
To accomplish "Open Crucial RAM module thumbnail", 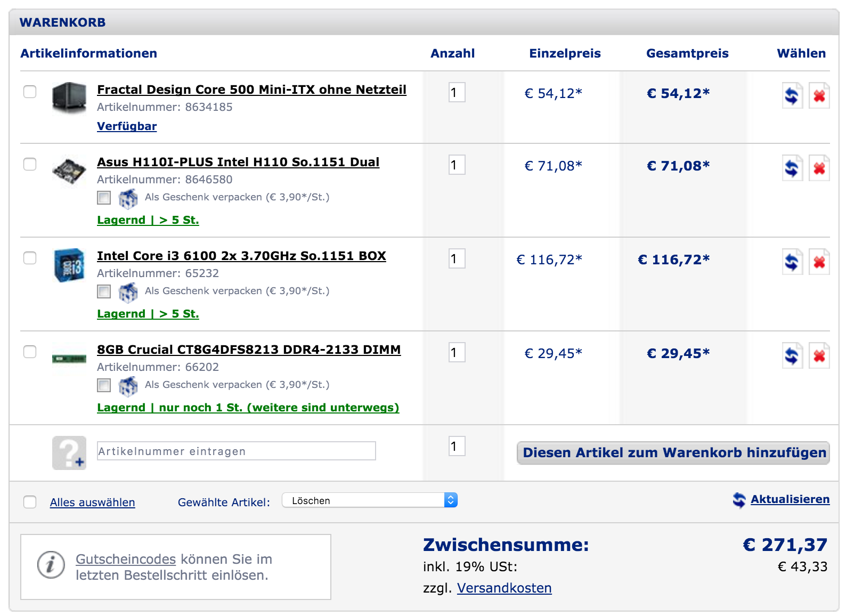I will (69, 359).
